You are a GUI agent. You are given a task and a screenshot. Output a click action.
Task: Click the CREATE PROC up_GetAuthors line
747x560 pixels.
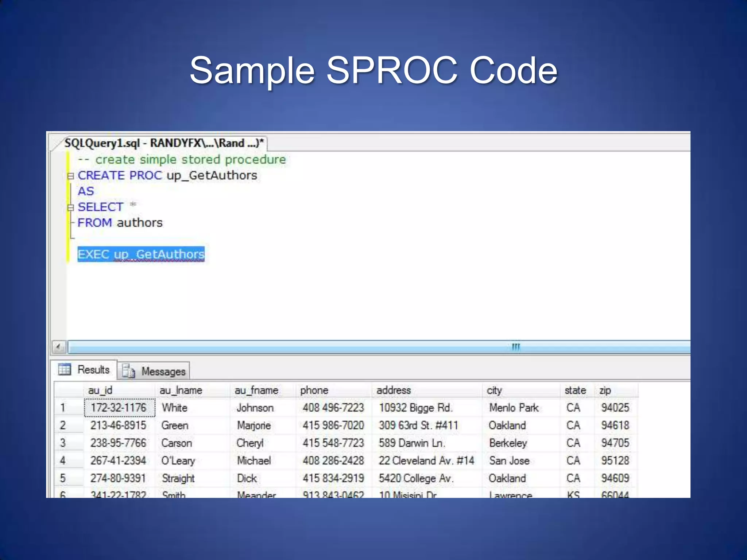(x=167, y=175)
